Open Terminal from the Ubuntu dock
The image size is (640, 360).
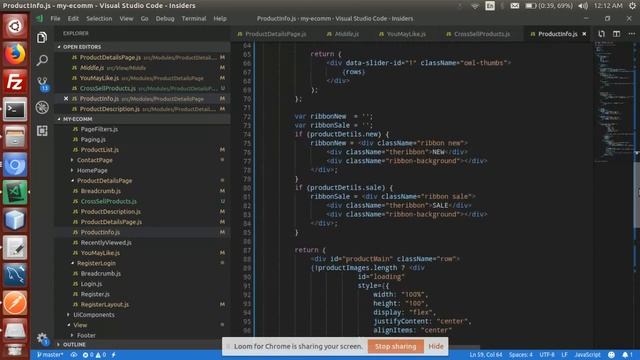pos(15,109)
